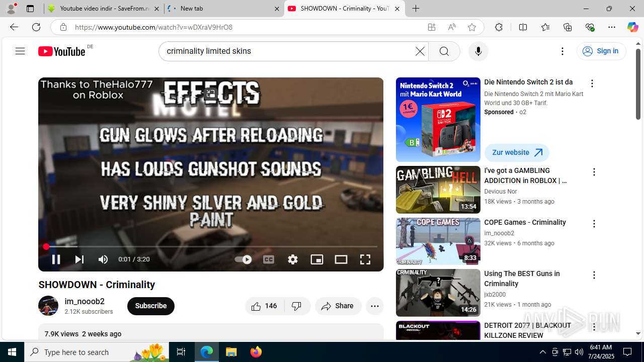The height and width of the screenshot is (362, 644).
Task: Open YouTube settings three-dot menu
Action: pos(562,51)
